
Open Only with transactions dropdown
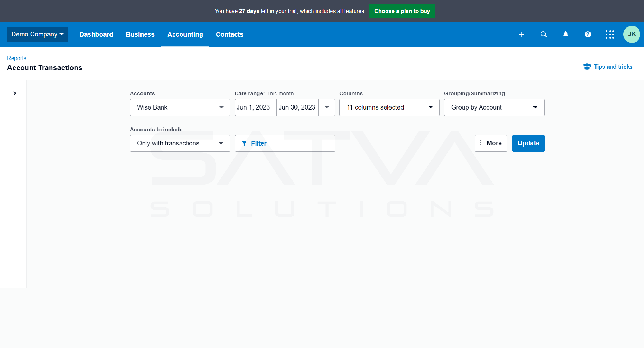pos(180,143)
